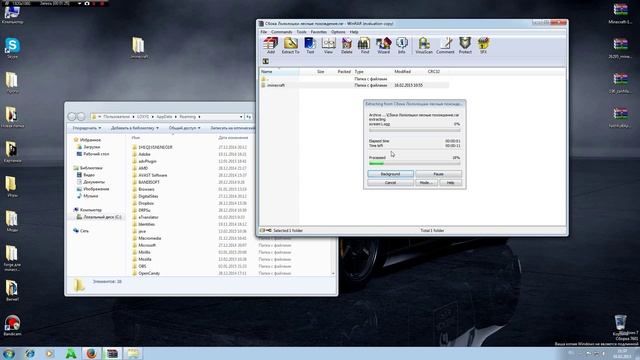Click the Protect shield icon

465,45
